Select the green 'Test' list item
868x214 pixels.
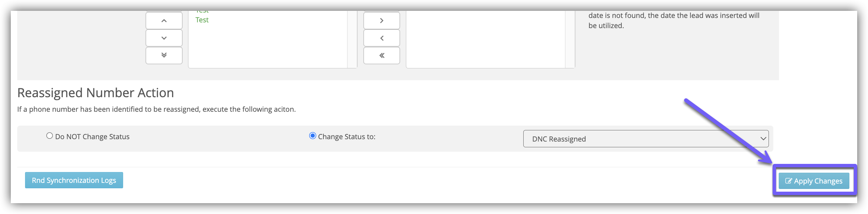(x=202, y=20)
